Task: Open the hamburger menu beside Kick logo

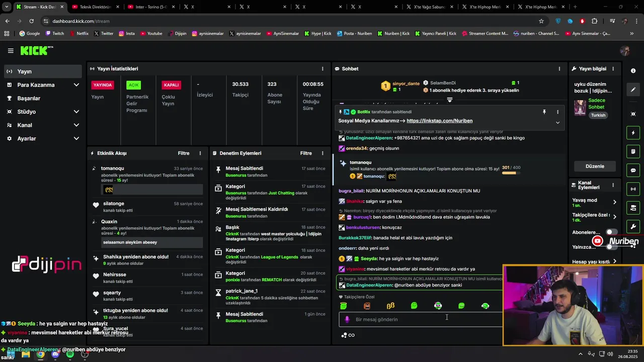Action: 11,51
